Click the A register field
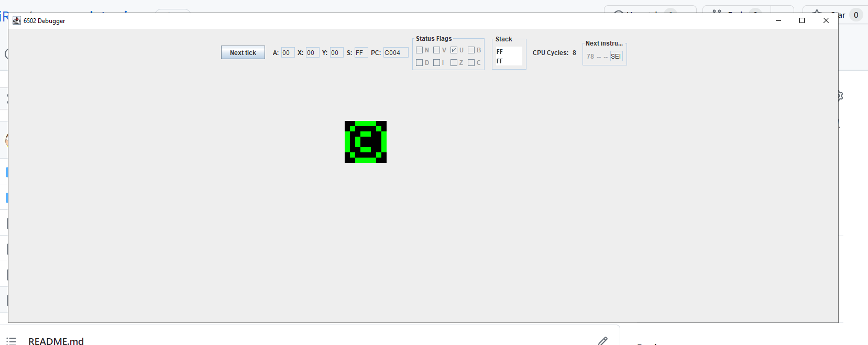The height and width of the screenshot is (345, 868). tap(288, 52)
